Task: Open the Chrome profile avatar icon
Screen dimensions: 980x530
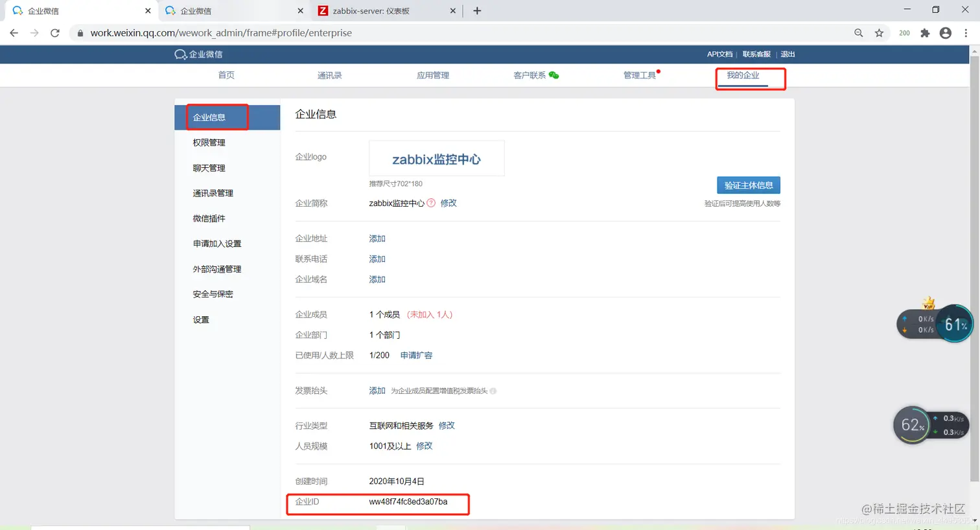Action: pos(946,33)
